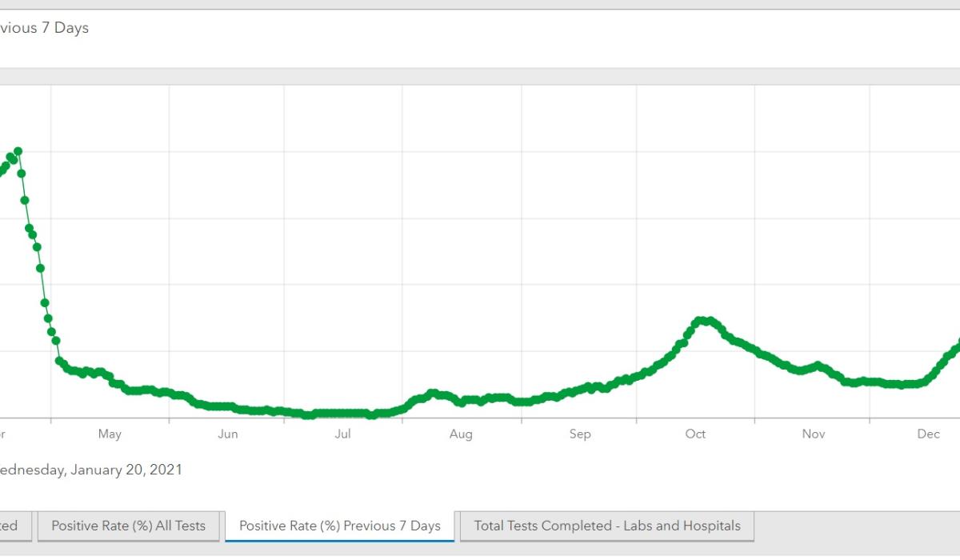Click the May label on x-axis

pyautogui.click(x=110, y=434)
